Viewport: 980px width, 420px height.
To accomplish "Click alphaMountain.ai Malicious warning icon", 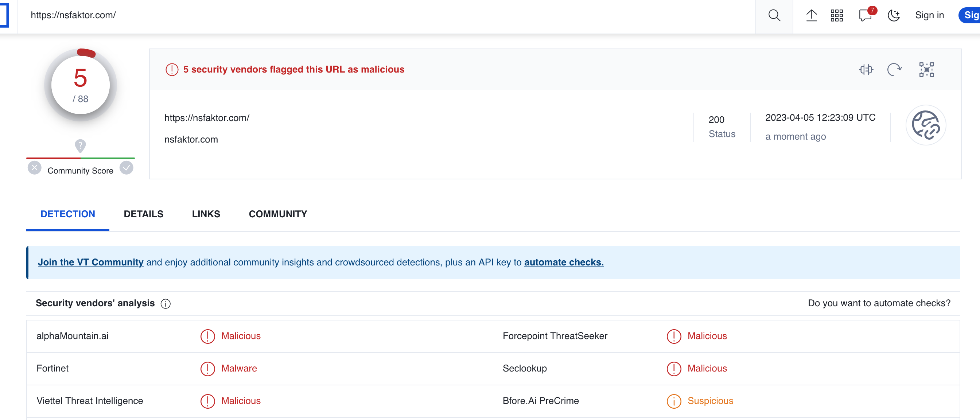I will point(208,336).
